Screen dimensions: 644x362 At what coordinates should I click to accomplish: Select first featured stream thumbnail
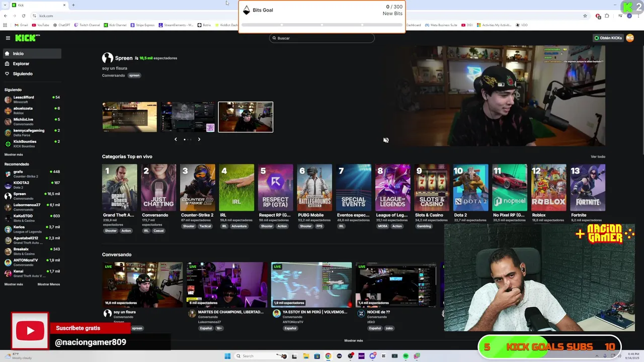[130, 117]
